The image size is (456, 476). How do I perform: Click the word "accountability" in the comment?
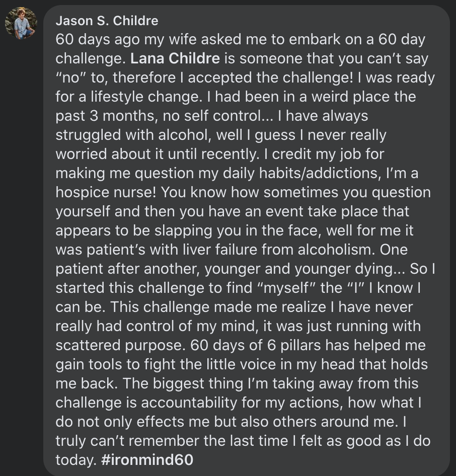[x=189, y=403]
